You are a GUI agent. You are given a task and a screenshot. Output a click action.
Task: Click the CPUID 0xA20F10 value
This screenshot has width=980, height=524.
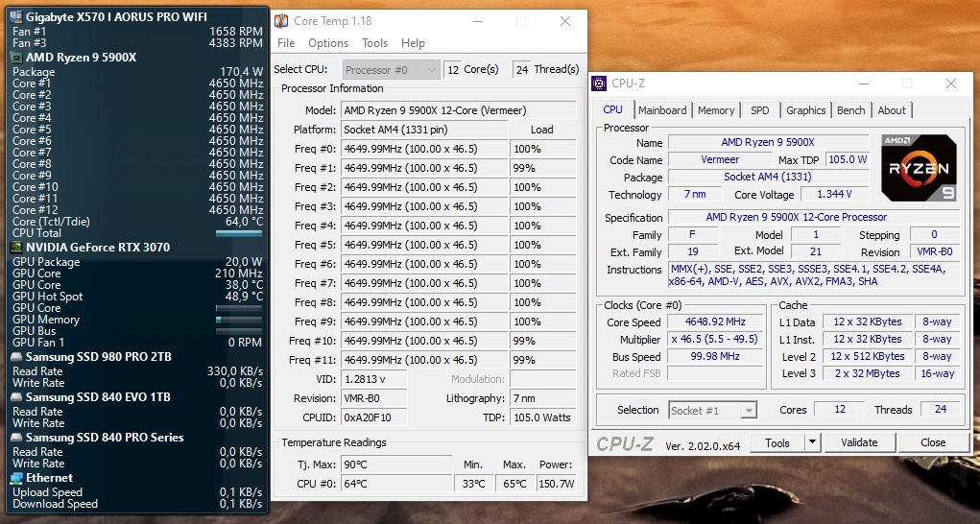pyautogui.click(x=373, y=417)
